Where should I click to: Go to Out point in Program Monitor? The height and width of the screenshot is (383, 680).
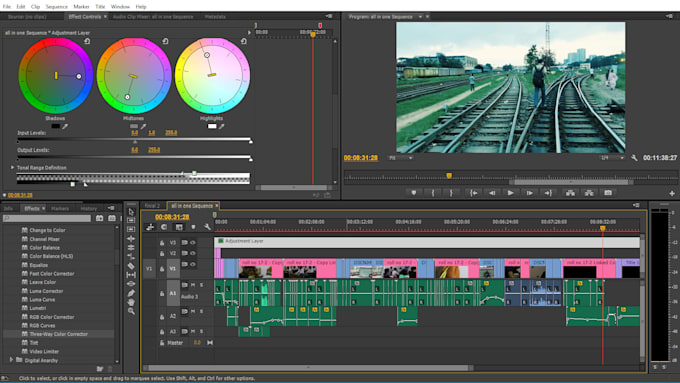point(548,193)
